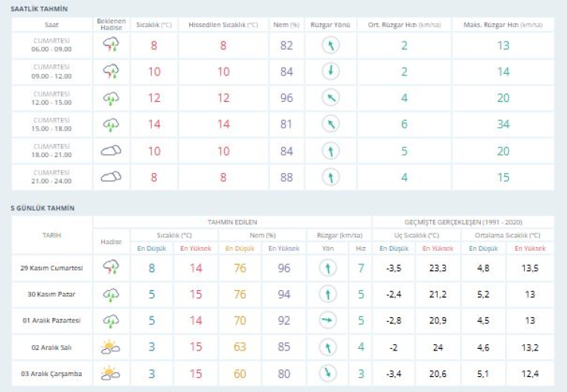Click the 30 Kasım Pazar date row label

point(52,295)
